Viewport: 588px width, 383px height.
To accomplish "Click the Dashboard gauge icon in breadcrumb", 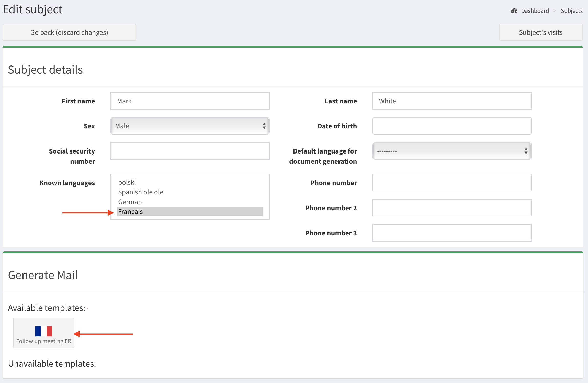I will [514, 11].
